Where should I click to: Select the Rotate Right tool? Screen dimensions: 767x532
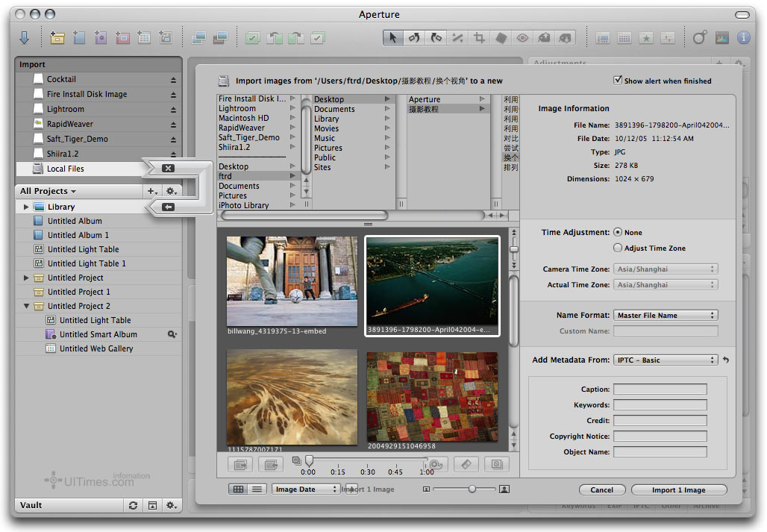click(x=436, y=37)
